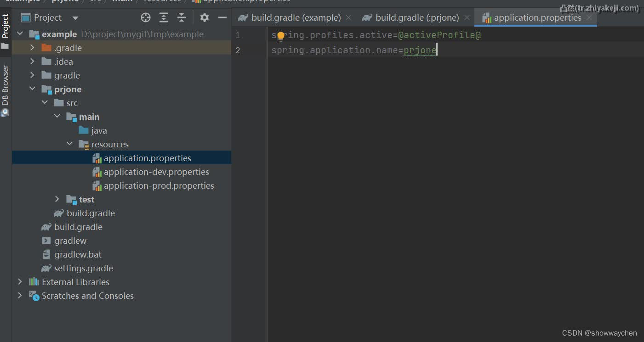Select the test folder row
The height and width of the screenshot is (342, 644).
pyautogui.click(x=121, y=199)
